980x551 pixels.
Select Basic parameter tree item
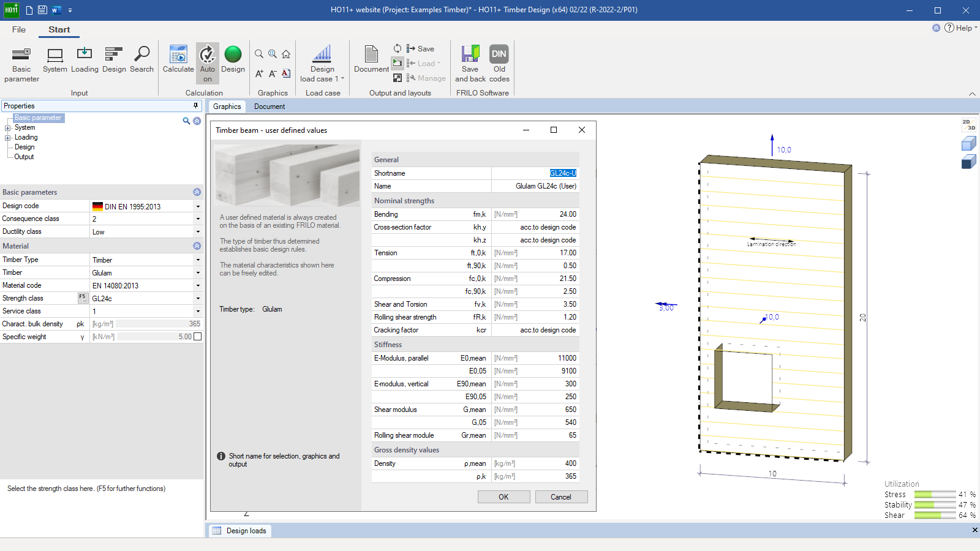pyautogui.click(x=38, y=118)
